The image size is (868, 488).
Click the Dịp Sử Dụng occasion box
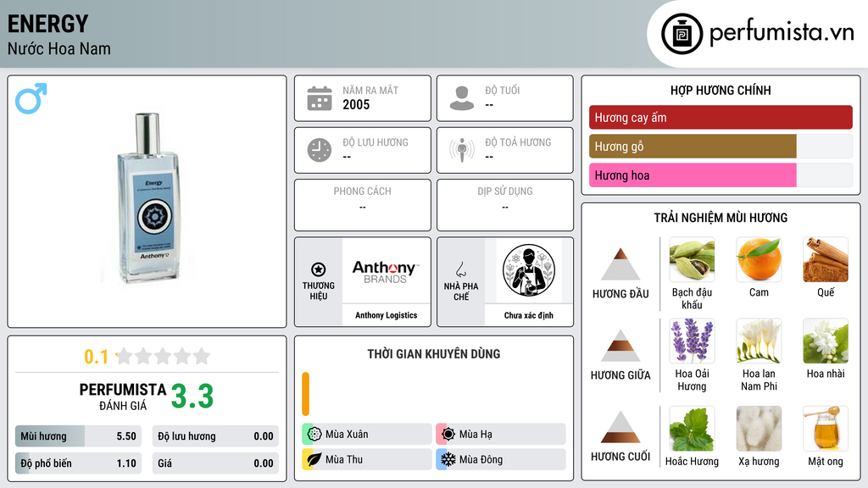(505, 205)
